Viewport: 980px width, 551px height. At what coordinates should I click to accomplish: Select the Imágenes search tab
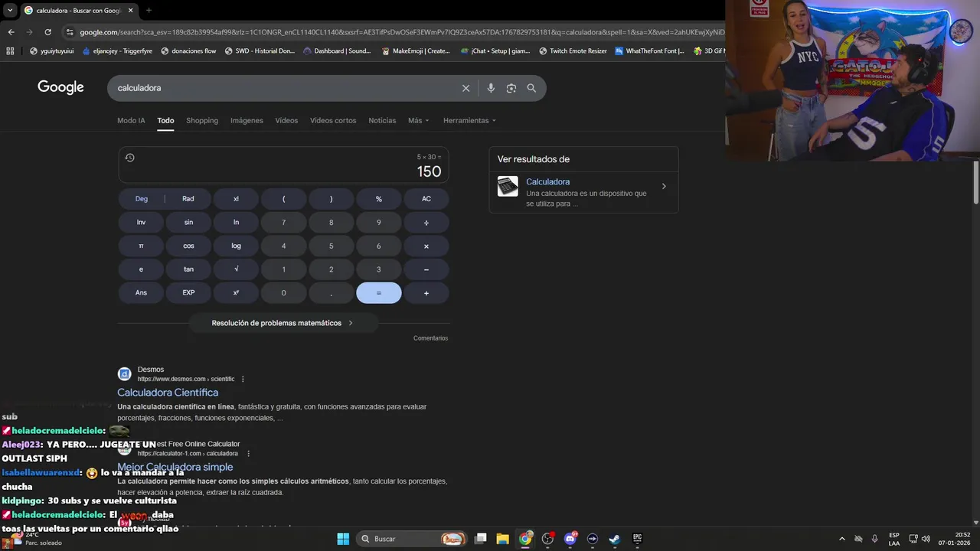pos(247,120)
